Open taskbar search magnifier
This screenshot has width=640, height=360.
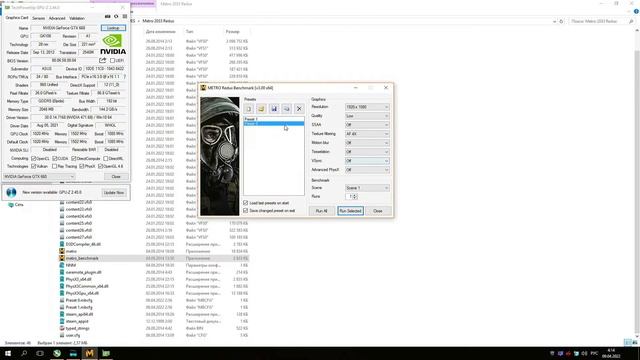point(24,353)
